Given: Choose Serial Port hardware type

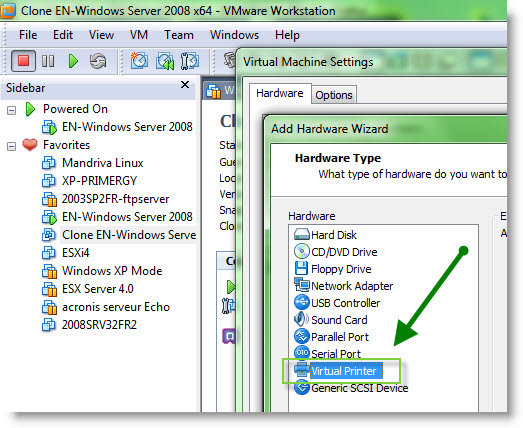Looking at the screenshot, I should (336, 354).
